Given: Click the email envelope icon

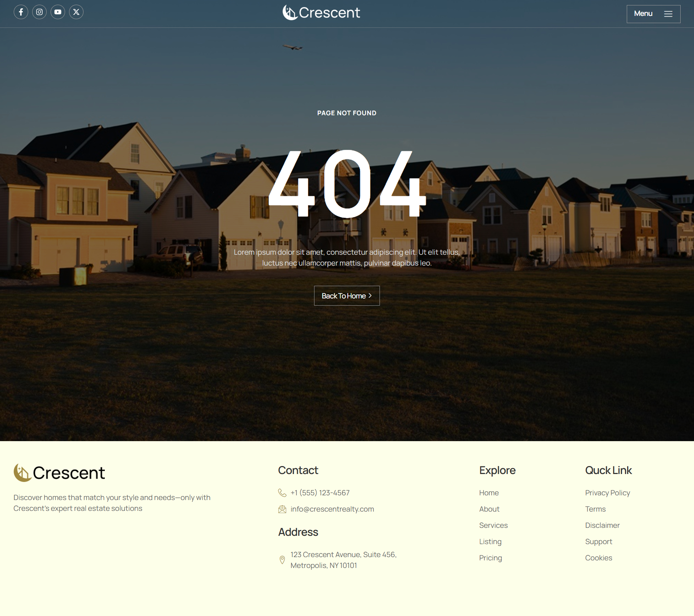Looking at the screenshot, I should (x=282, y=509).
